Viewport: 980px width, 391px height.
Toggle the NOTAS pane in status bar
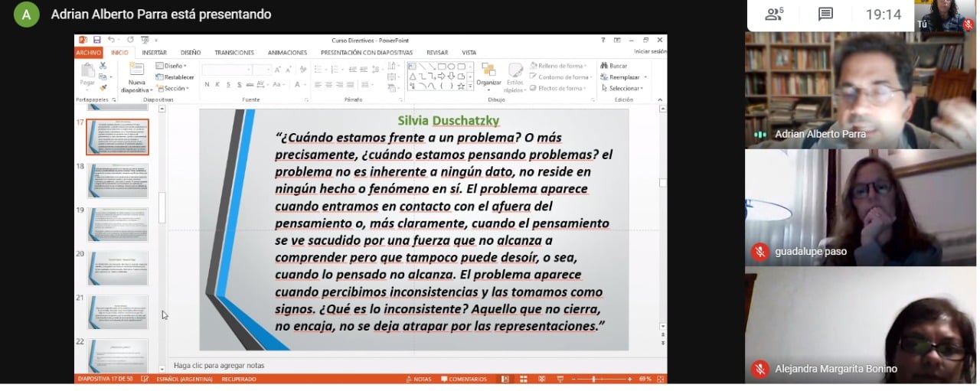[418, 379]
